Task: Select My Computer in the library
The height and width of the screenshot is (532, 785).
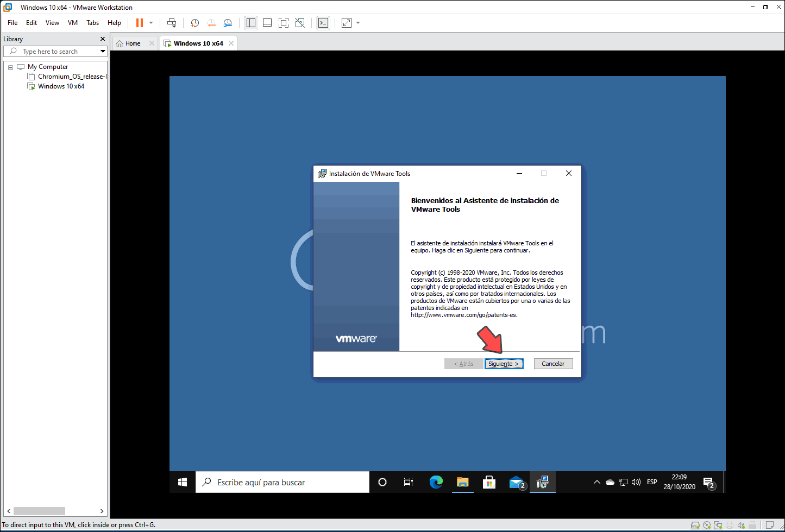Action: (48, 67)
